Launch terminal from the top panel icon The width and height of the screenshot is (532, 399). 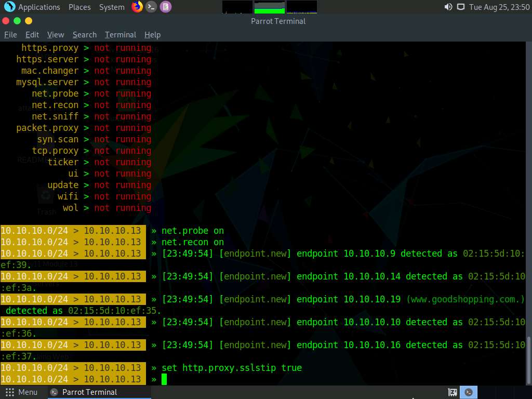pos(151,7)
